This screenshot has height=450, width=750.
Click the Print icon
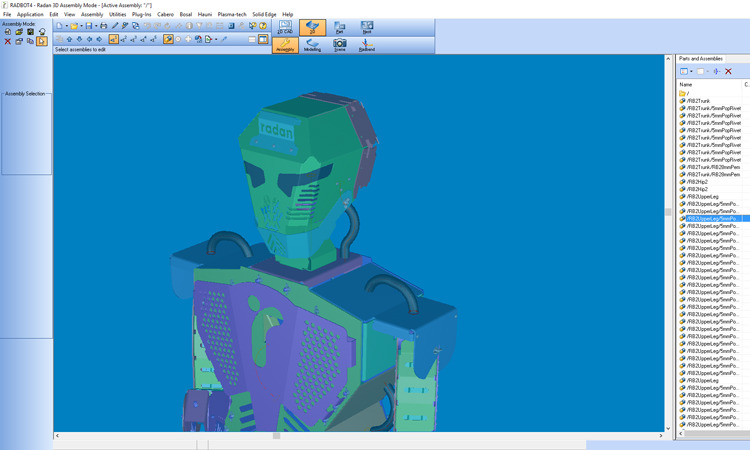tap(104, 26)
